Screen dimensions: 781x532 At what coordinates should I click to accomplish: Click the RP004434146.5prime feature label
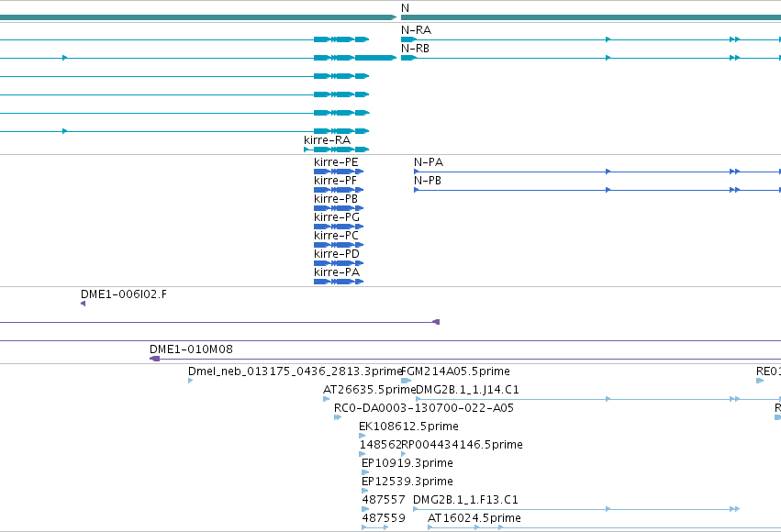462,445
